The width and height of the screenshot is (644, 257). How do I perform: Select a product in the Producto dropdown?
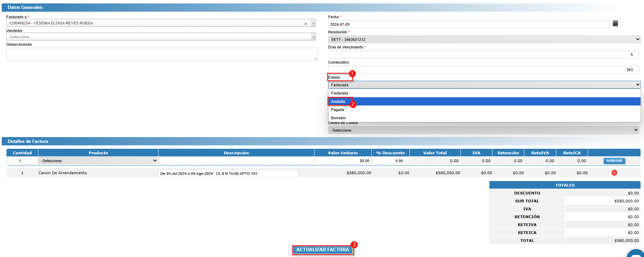98,161
